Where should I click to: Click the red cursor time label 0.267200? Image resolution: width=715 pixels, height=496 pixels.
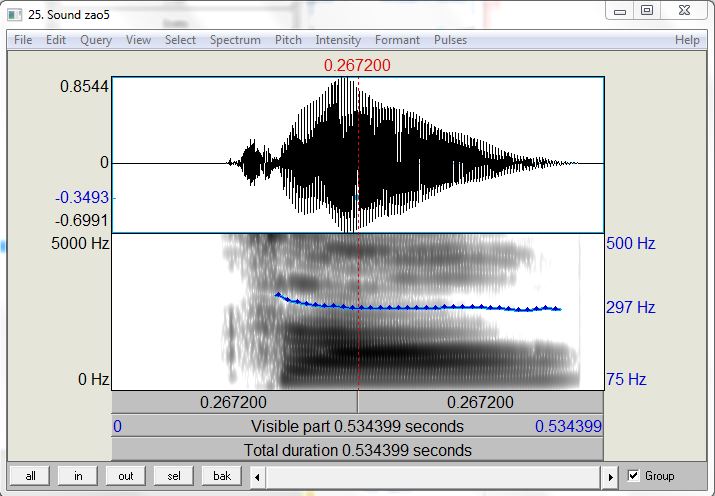point(357,65)
